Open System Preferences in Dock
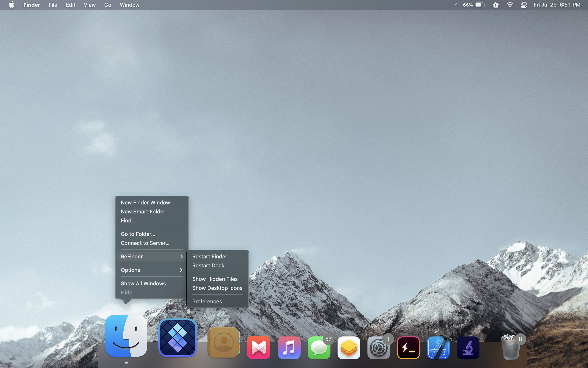588x368 pixels. pyautogui.click(x=379, y=348)
